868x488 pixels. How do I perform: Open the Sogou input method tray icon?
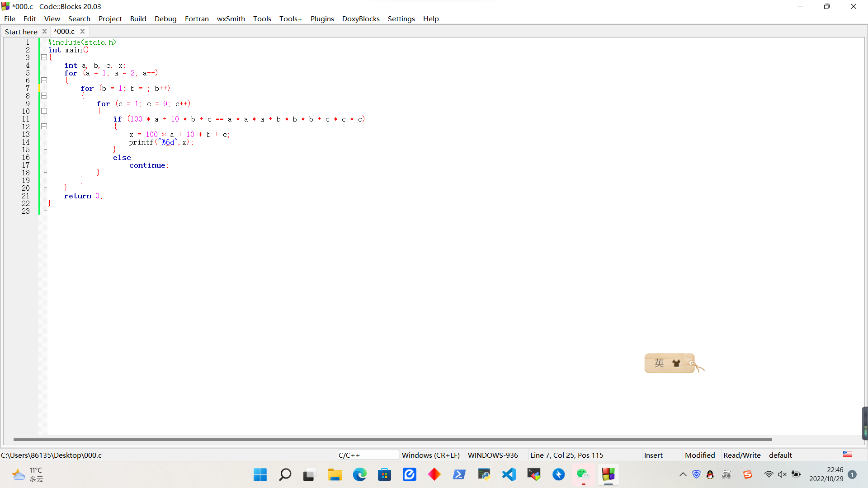[747, 474]
